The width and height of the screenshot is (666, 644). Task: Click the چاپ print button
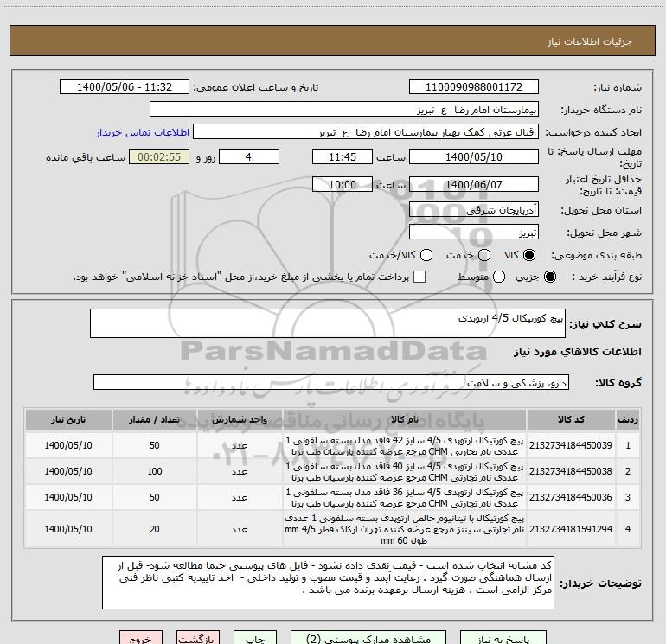[255, 639]
